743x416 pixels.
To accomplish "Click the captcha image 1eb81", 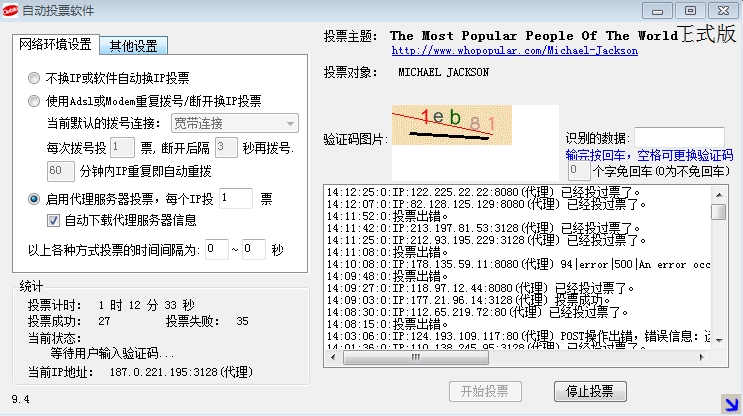I will click(x=452, y=125).
